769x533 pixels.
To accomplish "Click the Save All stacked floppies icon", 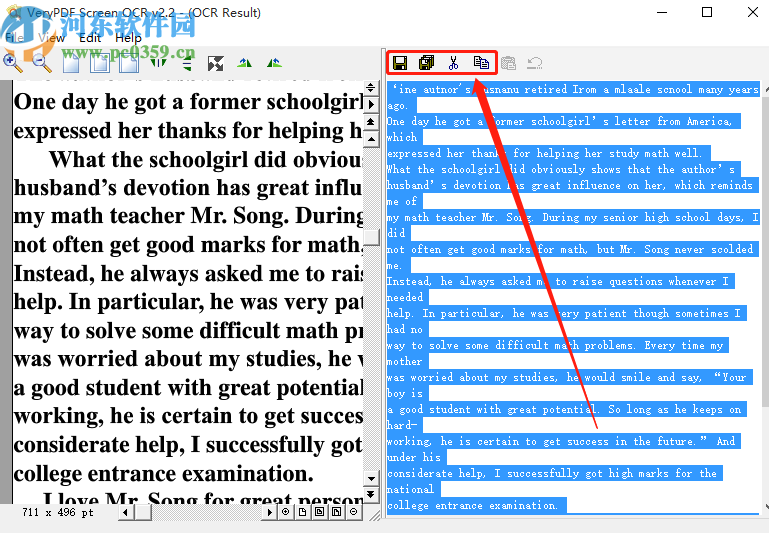I will [x=427, y=63].
